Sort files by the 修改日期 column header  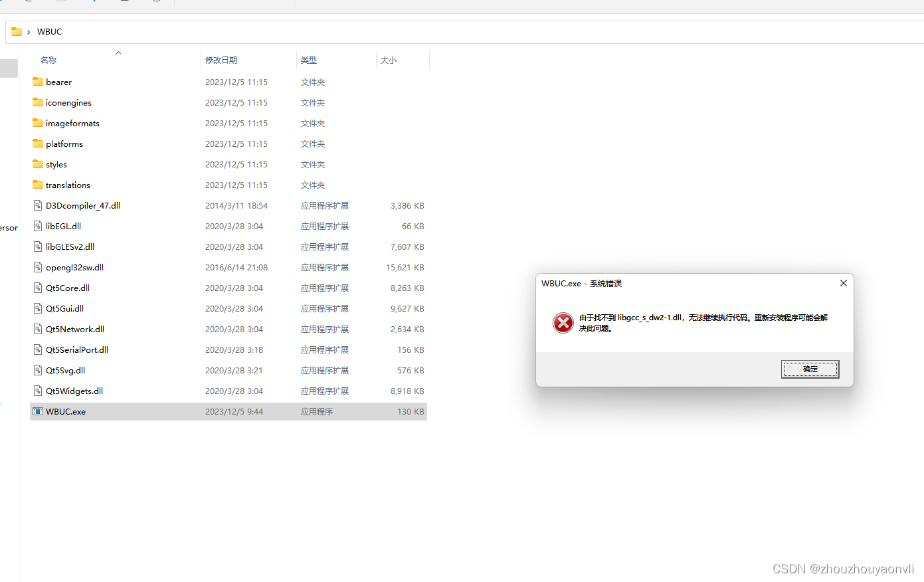[x=221, y=59]
